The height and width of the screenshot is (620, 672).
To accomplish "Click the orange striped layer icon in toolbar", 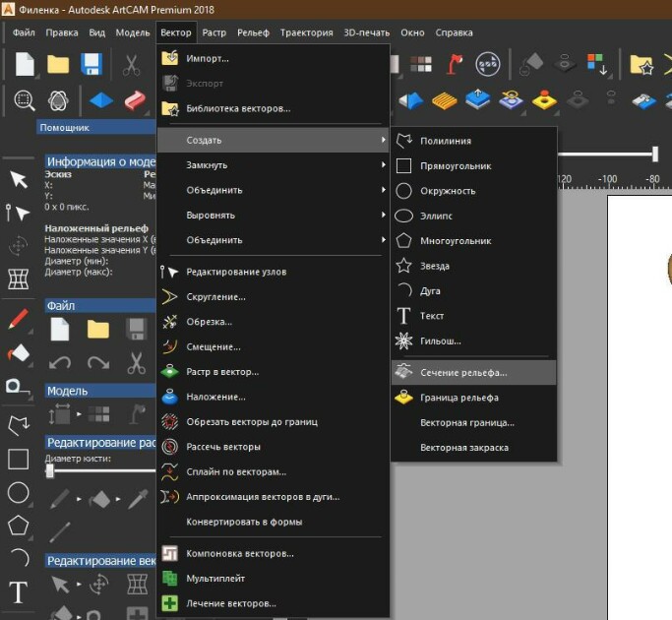I will point(444,101).
